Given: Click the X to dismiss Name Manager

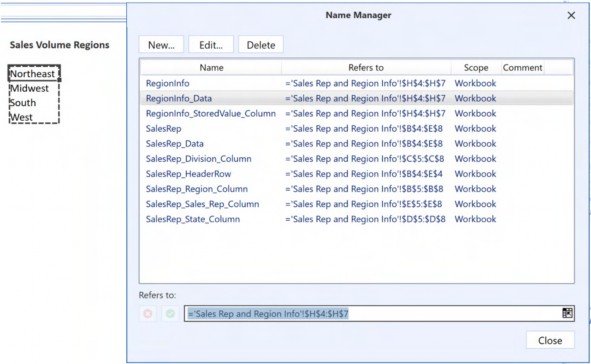Looking at the screenshot, I should (571, 15).
